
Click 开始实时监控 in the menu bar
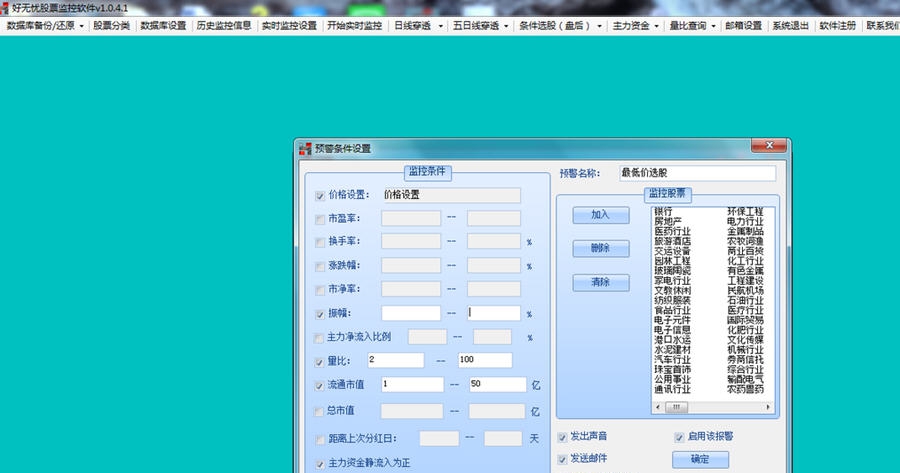(355, 26)
